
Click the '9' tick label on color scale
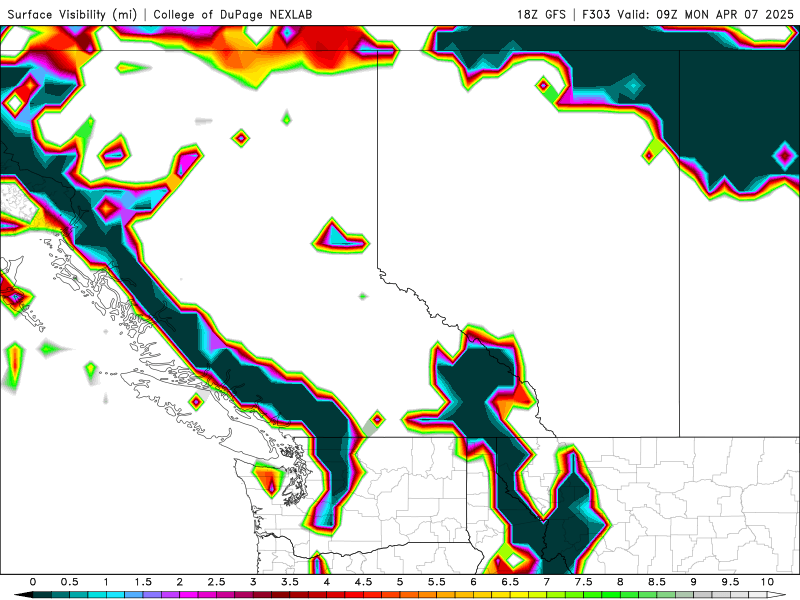694,582
